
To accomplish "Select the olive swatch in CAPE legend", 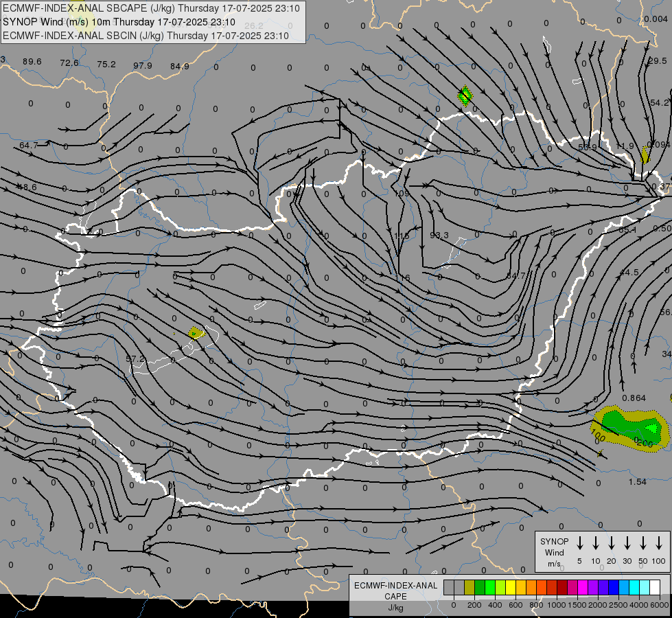I will point(470,588).
